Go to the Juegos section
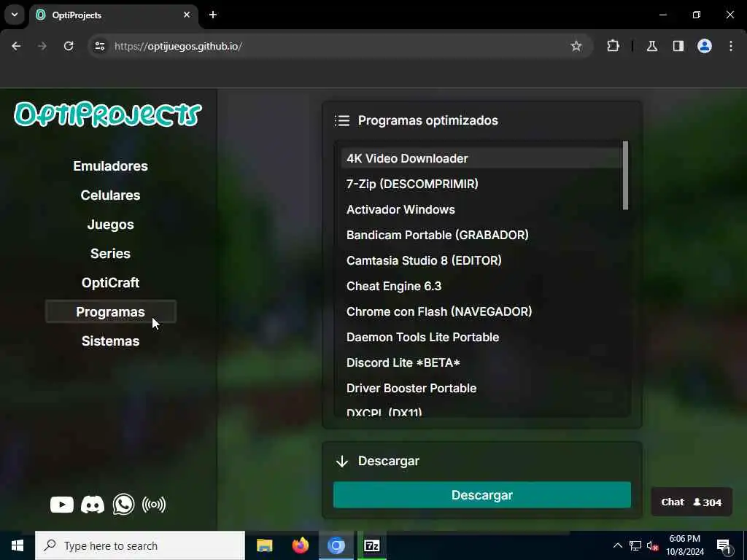The height and width of the screenshot is (560, 747). point(111,225)
